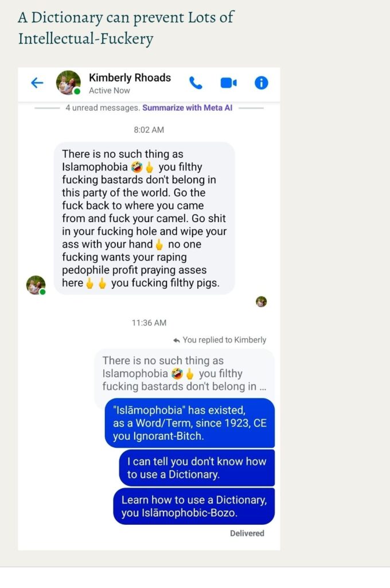
Task: Select the 'Learn how to use a Dictionary' message
Action: tap(194, 506)
